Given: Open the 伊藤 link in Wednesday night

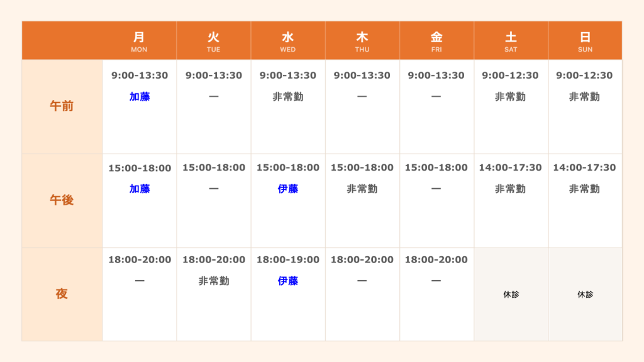Looking at the screenshot, I should tap(288, 281).
